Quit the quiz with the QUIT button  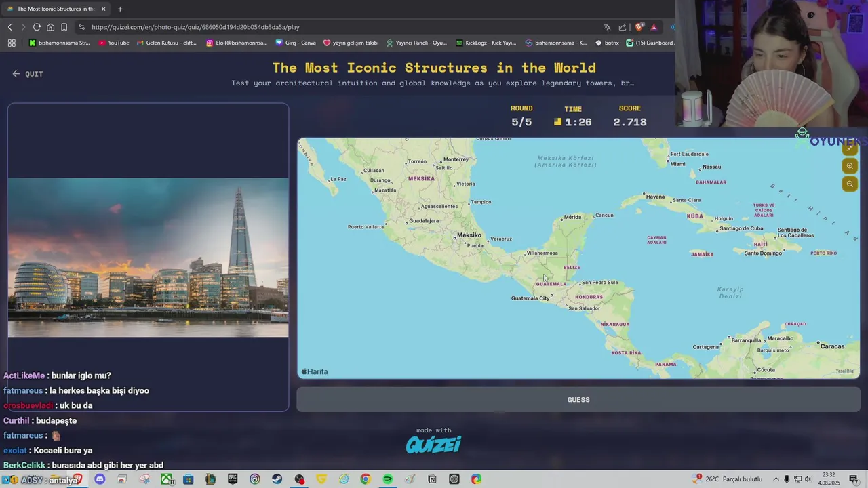click(28, 74)
